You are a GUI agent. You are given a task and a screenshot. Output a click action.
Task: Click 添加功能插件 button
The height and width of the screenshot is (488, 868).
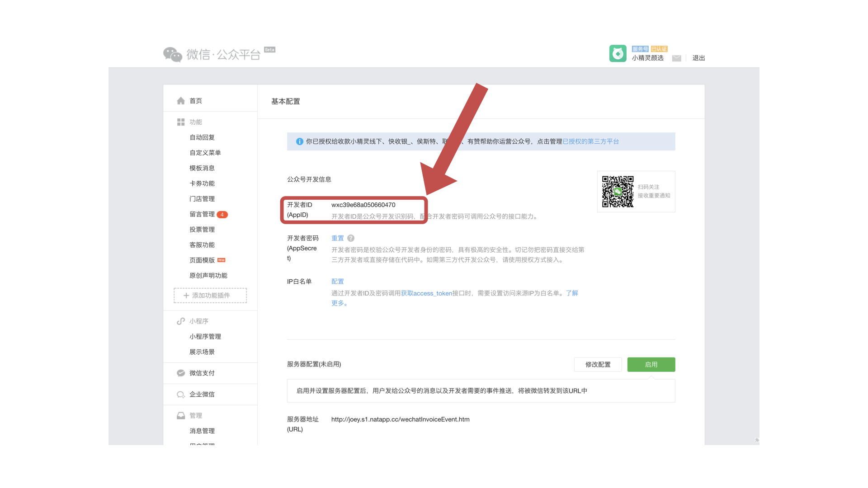point(210,296)
